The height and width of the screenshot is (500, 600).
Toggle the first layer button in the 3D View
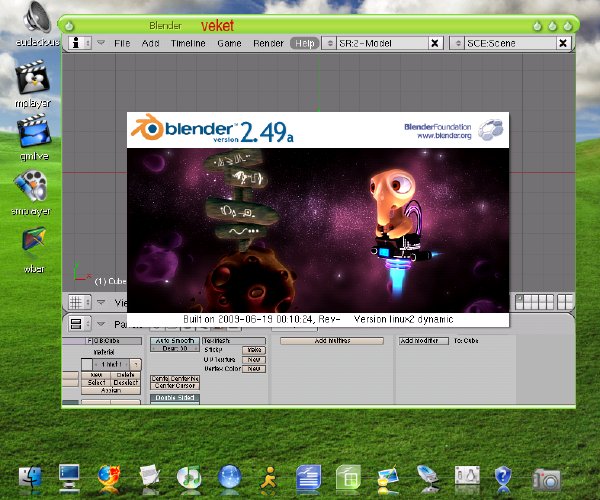click(519, 298)
